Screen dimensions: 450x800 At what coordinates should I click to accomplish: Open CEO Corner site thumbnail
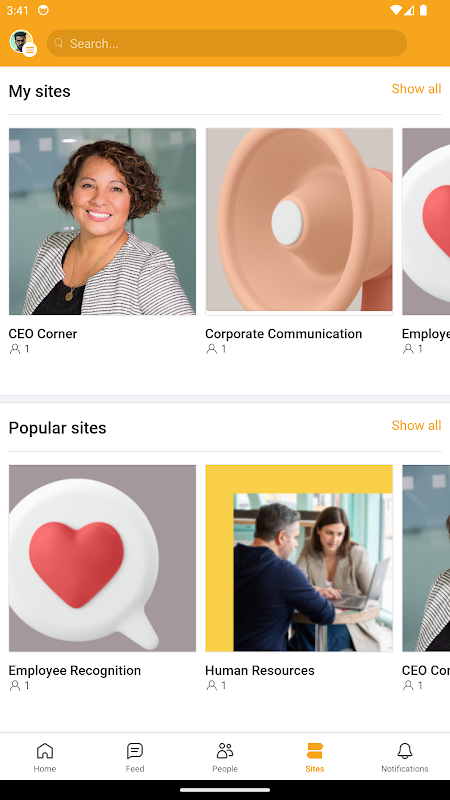coord(103,221)
